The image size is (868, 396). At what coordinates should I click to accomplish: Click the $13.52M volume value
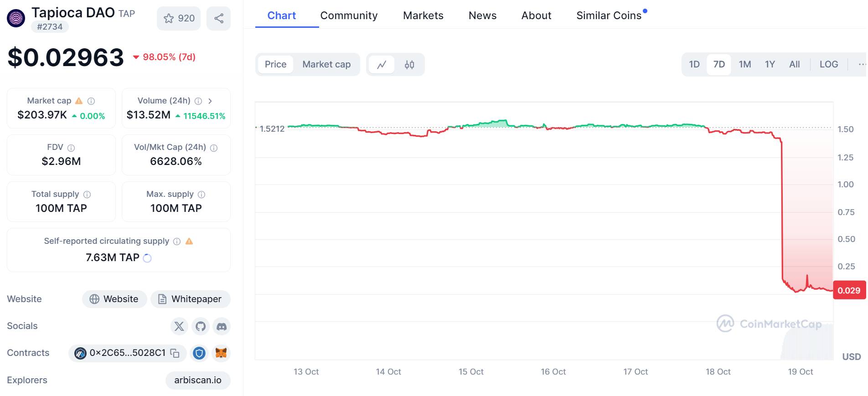[x=149, y=115]
